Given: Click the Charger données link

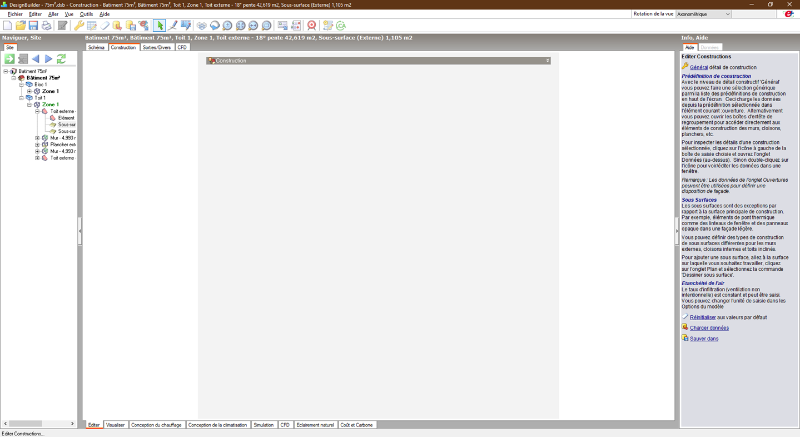Looking at the screenshot, I should pos(710,327).
